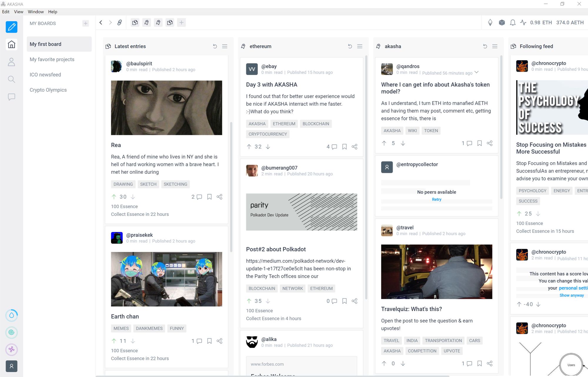Open the ethereum column hamburger menu
The width and height of the screenshot is (588, 377).
click(x=360, y=46)
